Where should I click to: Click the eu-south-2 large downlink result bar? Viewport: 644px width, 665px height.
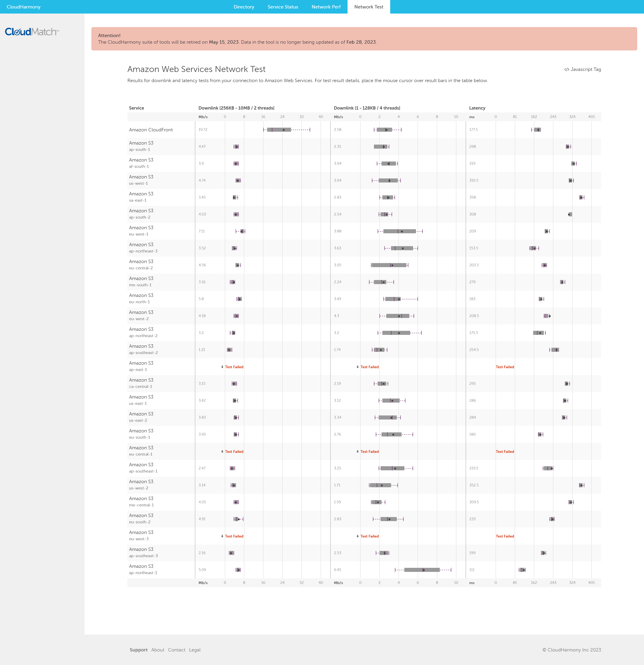click(x=238, y=519)
